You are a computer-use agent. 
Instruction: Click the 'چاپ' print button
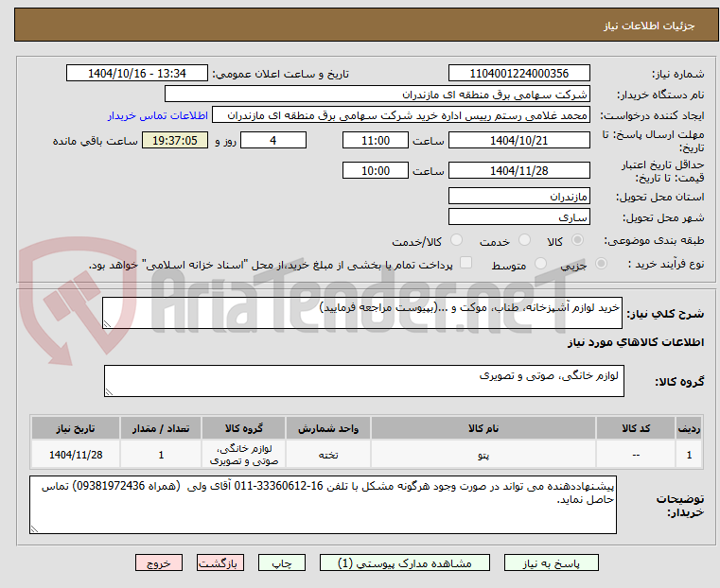click(x=282, y=562)
